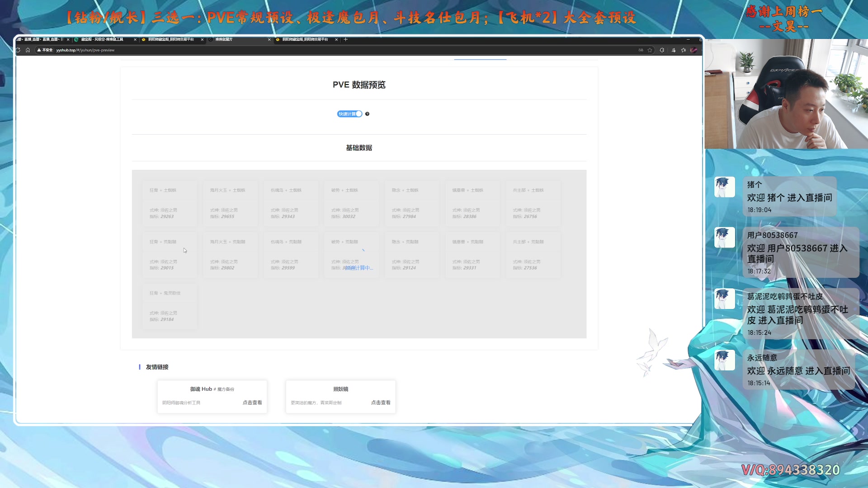This screenshot has height=488, width=868.
Task: Click the 欢迎 永远随意 进入直播间 chat message
Action: pyautogui.click(x=798, y=371)
